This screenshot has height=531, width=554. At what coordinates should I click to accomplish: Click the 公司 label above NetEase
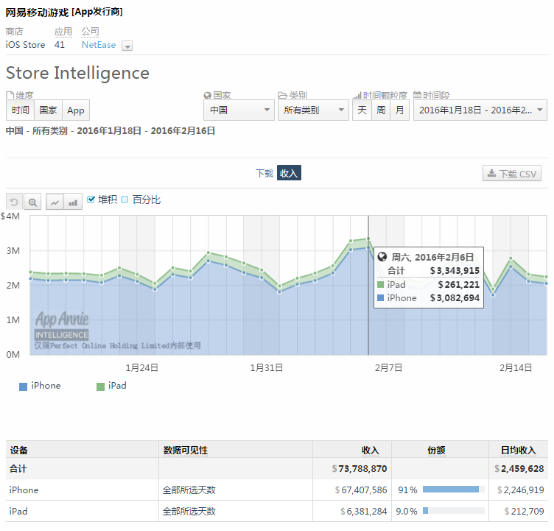point(90,32)
